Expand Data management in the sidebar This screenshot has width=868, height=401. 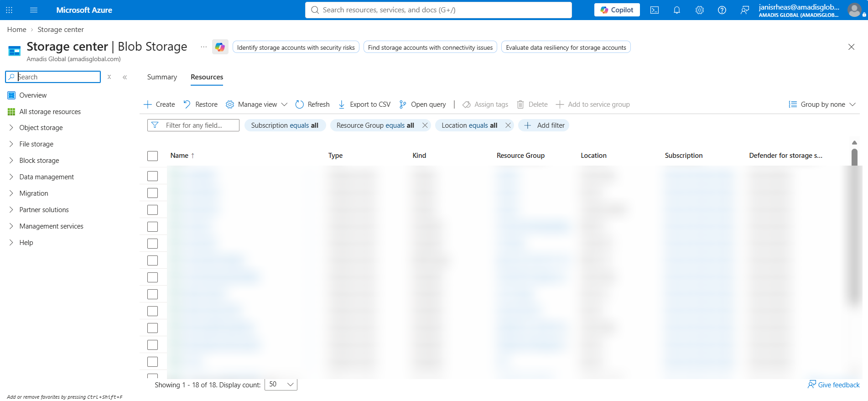pyautogui.click(x=11, y=177)
